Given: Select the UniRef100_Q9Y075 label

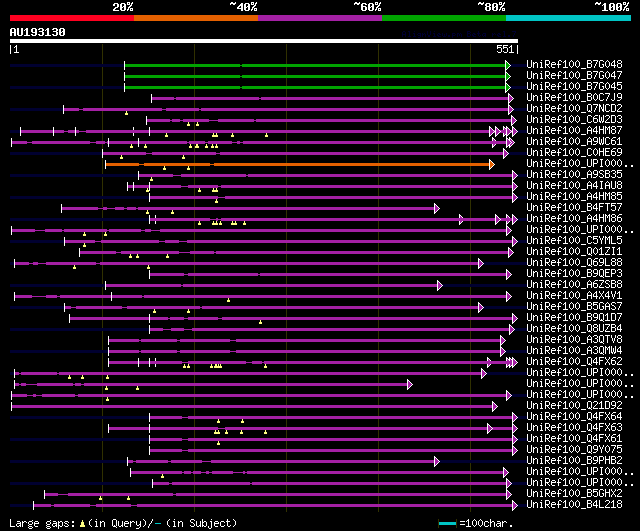Looking at the screenshot, I should [x=574, y=450].
